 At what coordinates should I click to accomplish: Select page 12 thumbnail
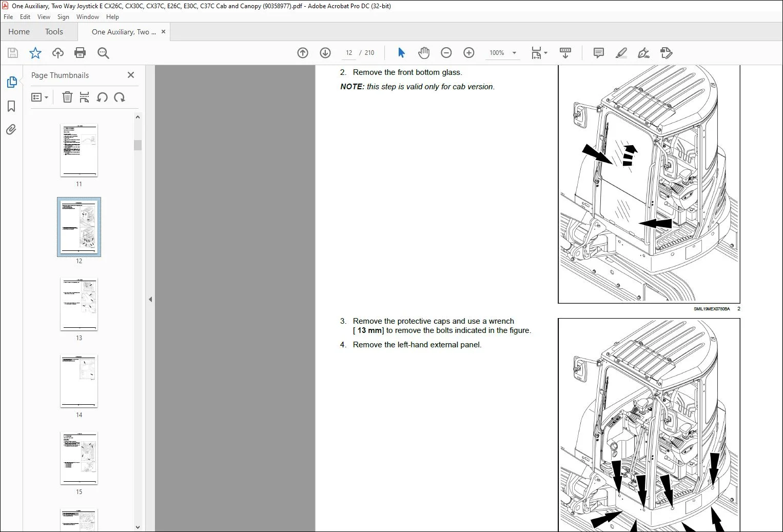(x=79, y=227)
